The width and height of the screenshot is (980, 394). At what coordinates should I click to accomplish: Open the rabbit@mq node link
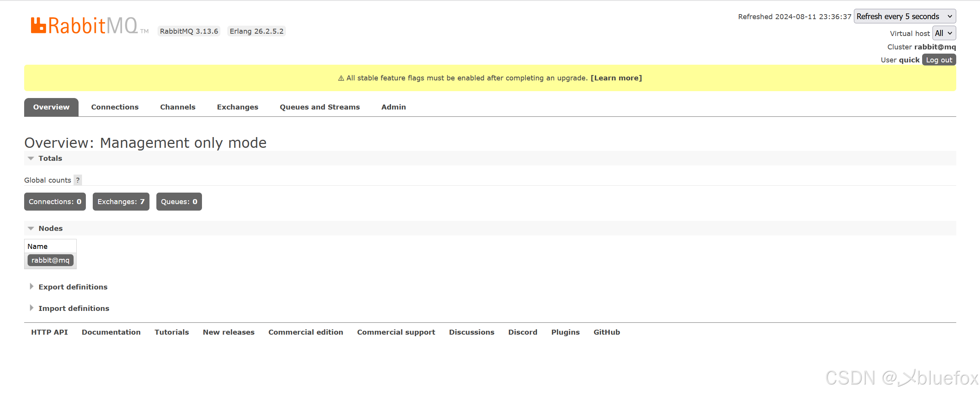50,260
